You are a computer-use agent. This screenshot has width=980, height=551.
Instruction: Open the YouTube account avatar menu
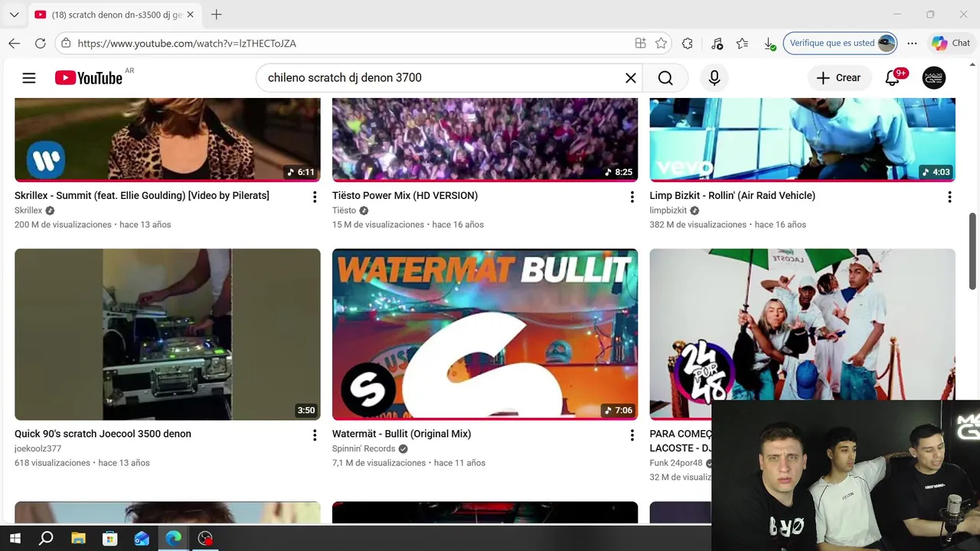(x=934, y=78)
